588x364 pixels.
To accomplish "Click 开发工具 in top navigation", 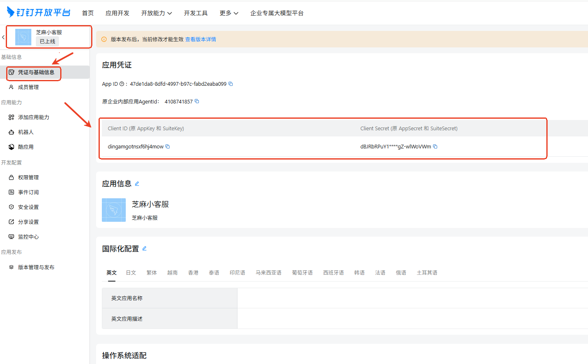I will pos(196,13).
